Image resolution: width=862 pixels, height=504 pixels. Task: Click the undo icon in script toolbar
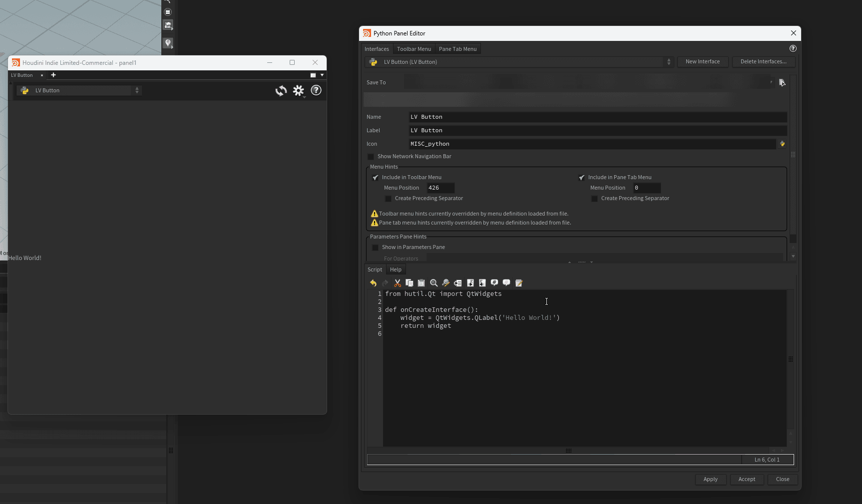click(x=373, y=283)
